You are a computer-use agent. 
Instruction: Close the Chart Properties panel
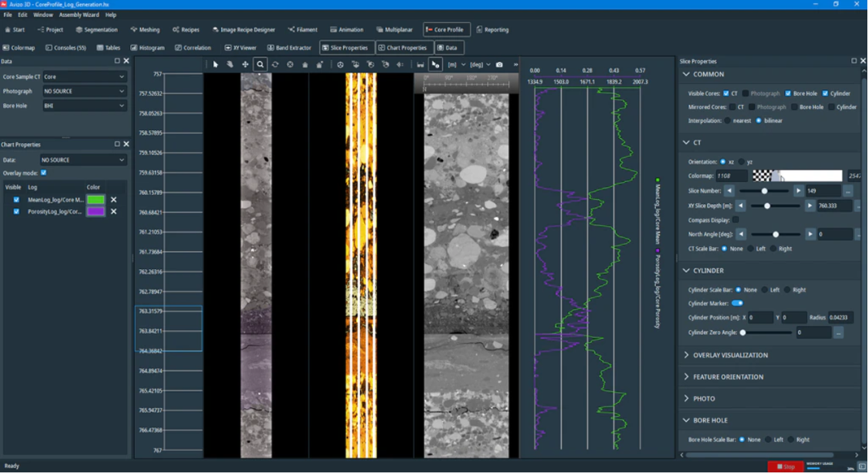126,145
